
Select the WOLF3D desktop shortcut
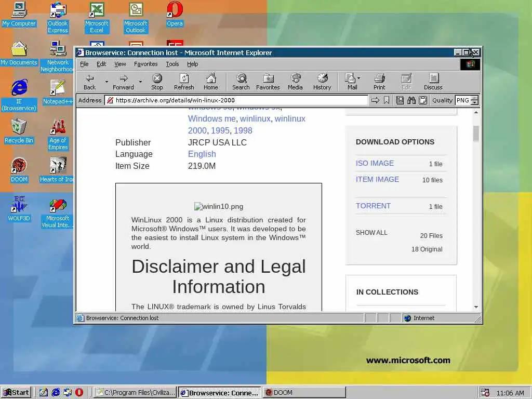(19, 209)
